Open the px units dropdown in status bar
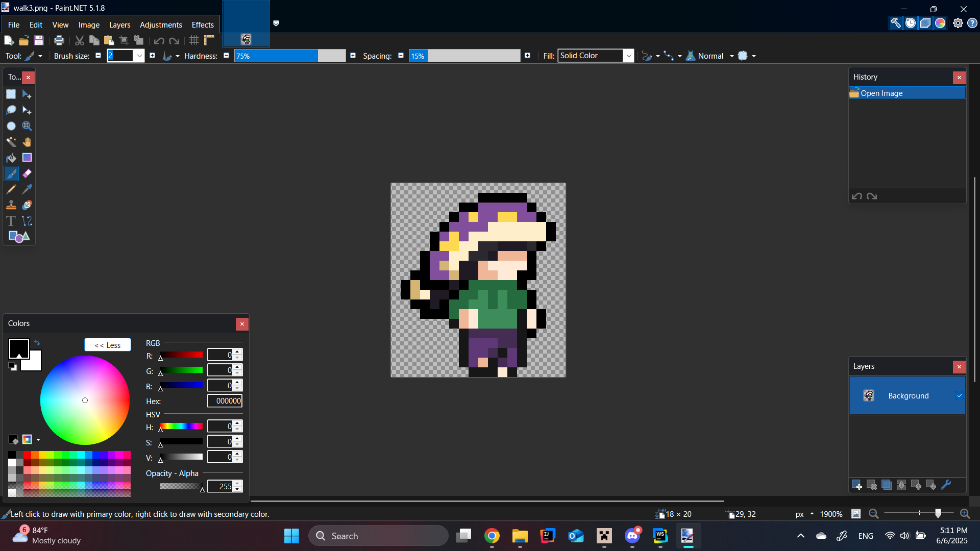The height and width of the screenshot is (551, 980). pyautogui.click(x=812, y=514)
